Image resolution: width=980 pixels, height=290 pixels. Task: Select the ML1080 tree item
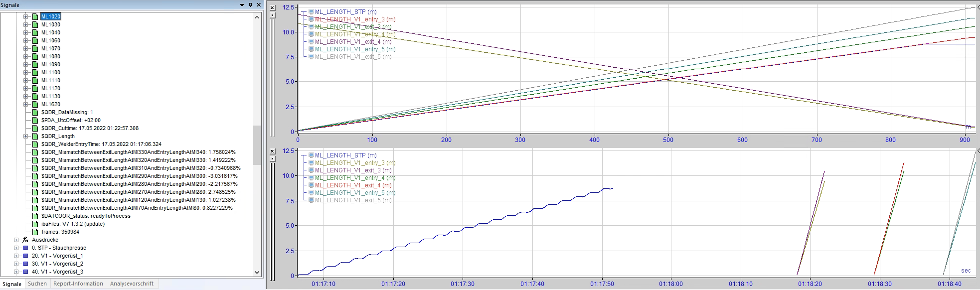[x=51, y=56]
